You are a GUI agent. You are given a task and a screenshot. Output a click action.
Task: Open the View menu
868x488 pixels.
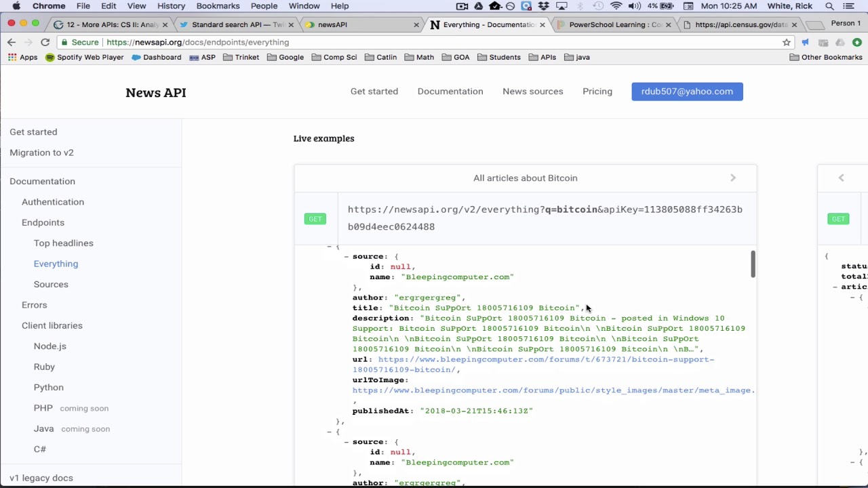tap(136, 6)
